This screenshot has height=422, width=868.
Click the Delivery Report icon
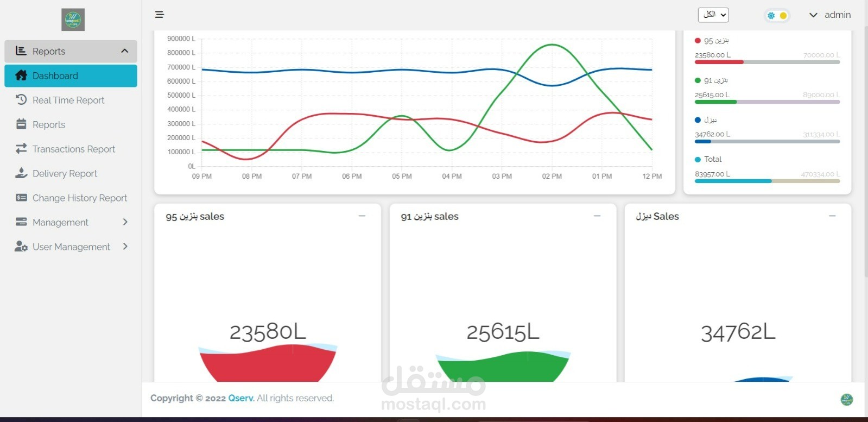click(x=21, y=173)
